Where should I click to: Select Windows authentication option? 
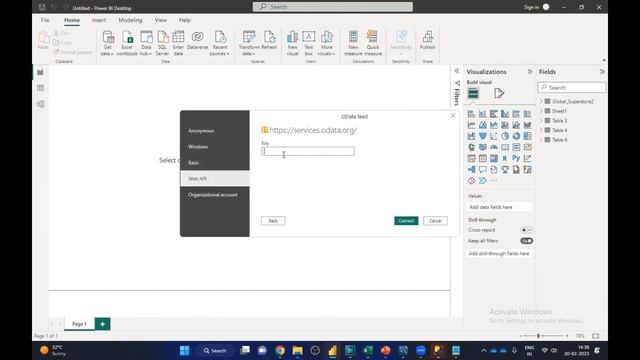click(x=215, y=147)
